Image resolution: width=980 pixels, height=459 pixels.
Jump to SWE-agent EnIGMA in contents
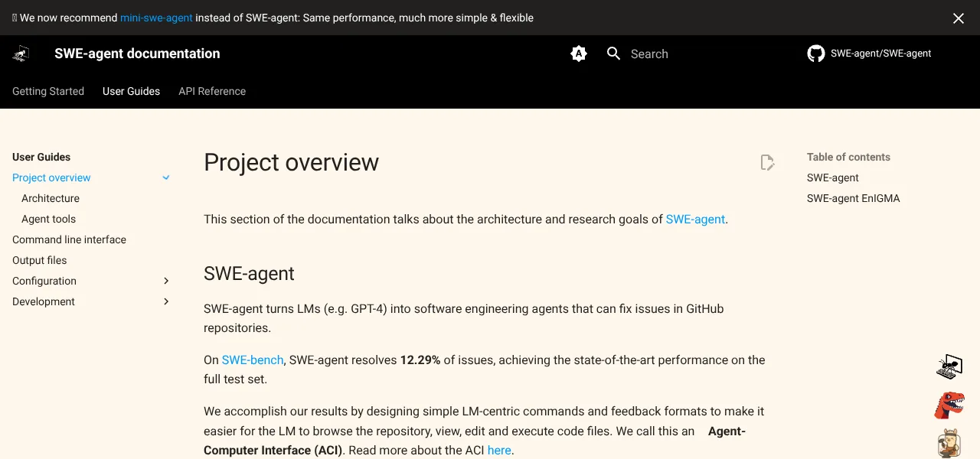[854, 198]
